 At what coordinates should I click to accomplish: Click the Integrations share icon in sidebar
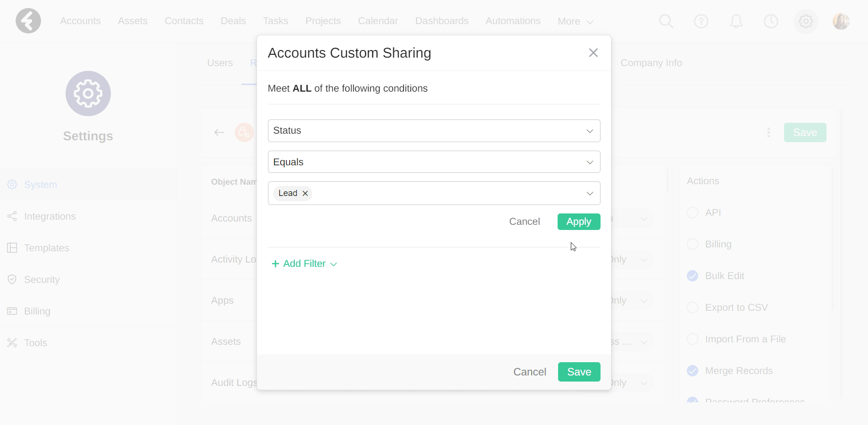tap(12, 216)
